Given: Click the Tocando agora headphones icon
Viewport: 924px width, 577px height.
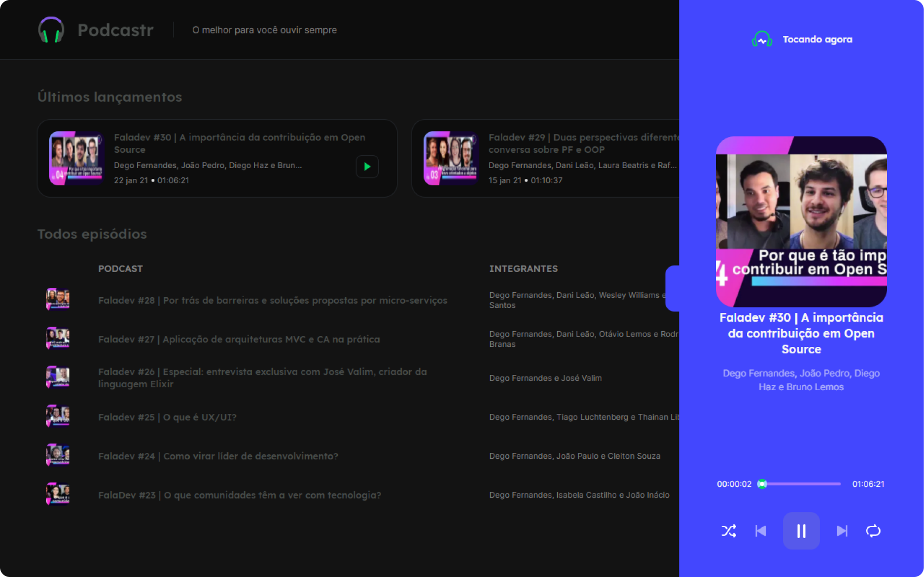Looking at the screenshot, I should [761, 39].
